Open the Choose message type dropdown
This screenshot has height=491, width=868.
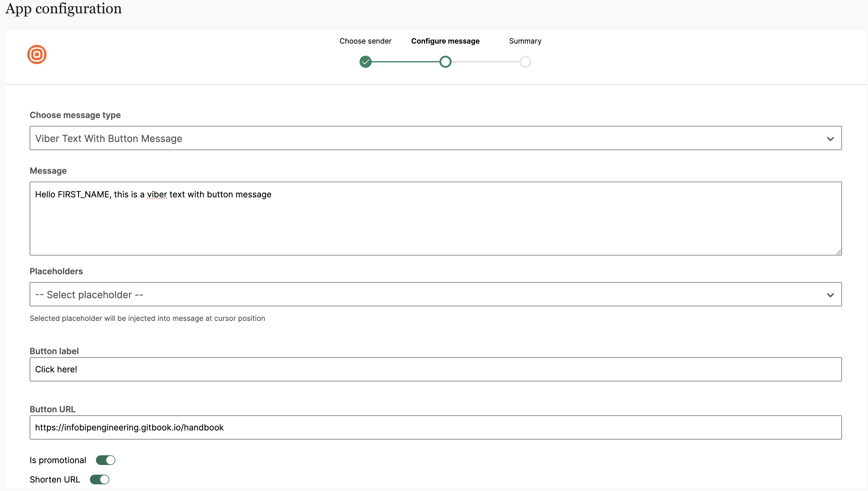pos(436,138)
